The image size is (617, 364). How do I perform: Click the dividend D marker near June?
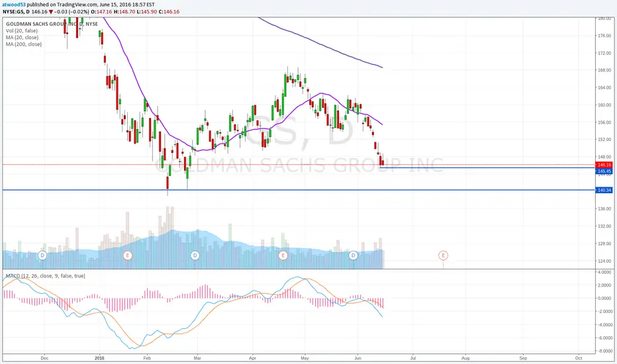click(354, 255)
